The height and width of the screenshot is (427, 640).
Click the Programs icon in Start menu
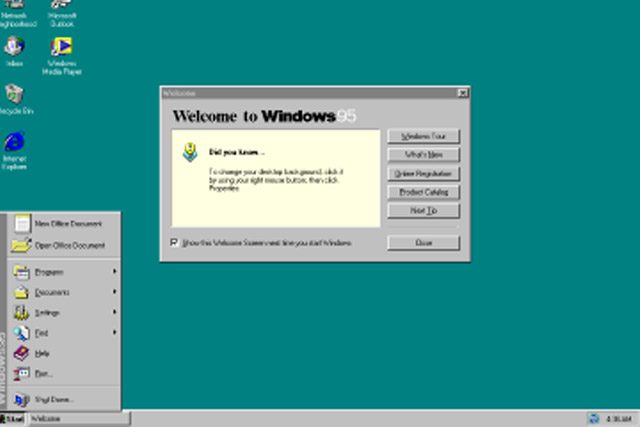pyautogui.click(x=21, y=272)
